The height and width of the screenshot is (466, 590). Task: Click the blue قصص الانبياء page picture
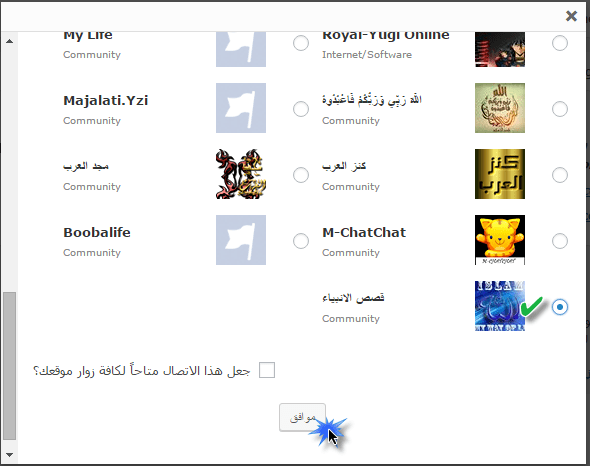(500, 306)
